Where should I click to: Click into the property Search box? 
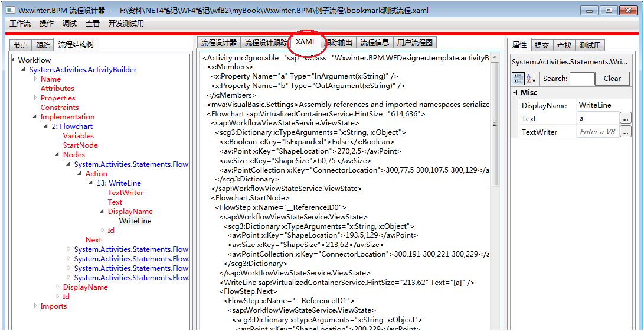click(x=582, y=79)
